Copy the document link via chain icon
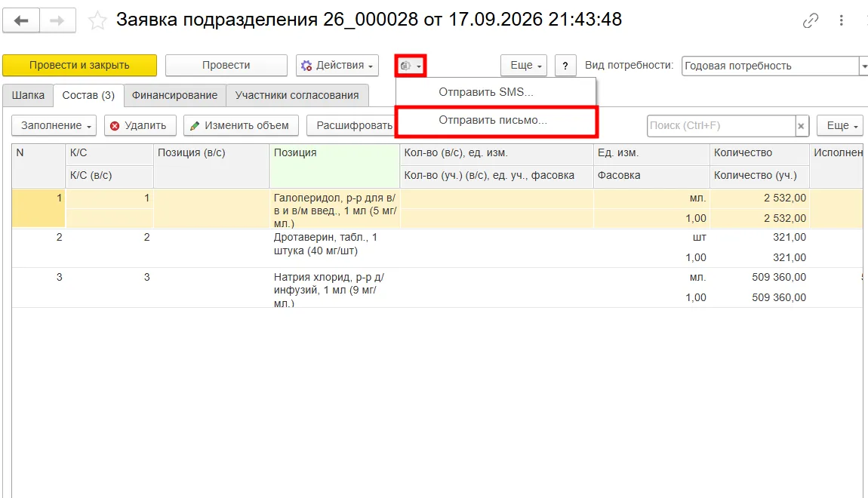This screenshot has height=498, width=868. pos(811,21)
